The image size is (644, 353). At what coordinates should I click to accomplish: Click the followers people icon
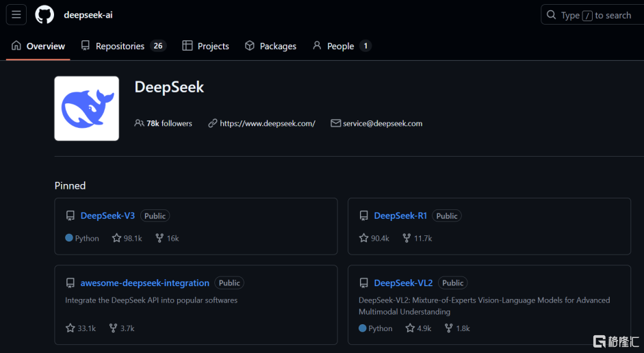pyautogui.click(x=139, y=123)
